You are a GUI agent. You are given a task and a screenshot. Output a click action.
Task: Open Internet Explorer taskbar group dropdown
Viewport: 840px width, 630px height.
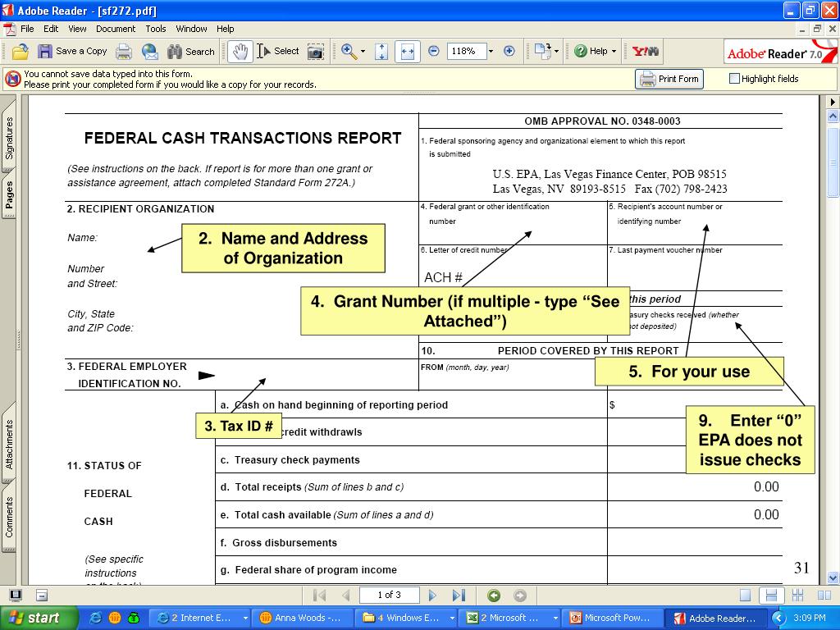(x=245, y=618)
